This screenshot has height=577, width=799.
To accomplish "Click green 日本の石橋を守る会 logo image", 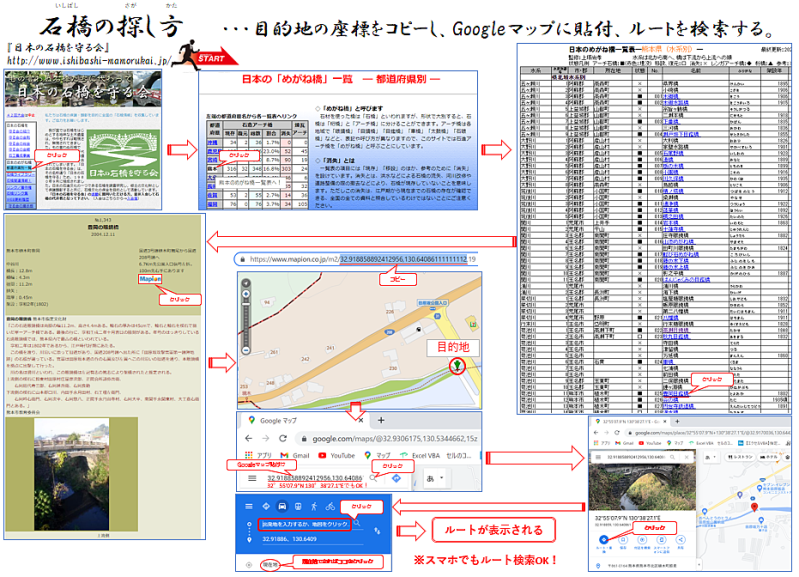I will coord(123,155).
